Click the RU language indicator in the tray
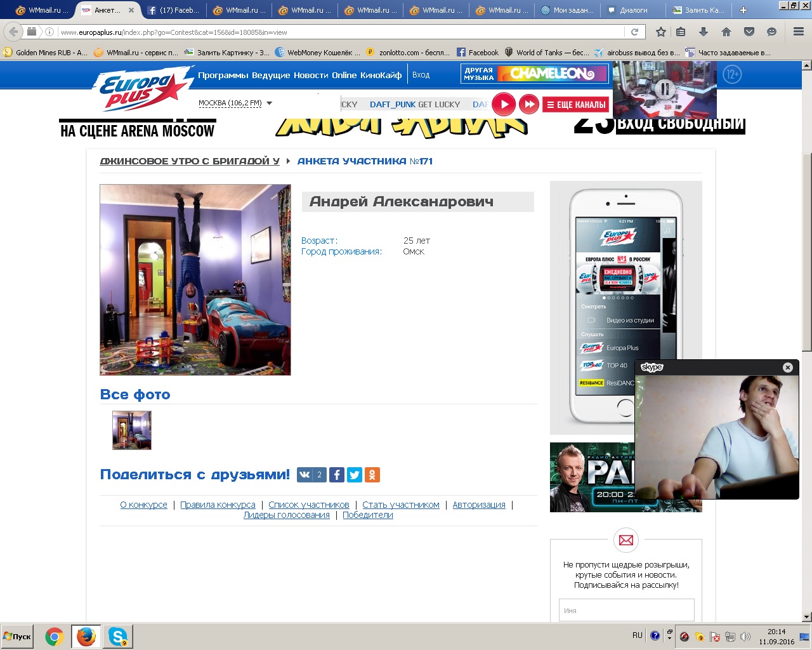This screenshot has height=650, width=812. (x=637, y=635)
